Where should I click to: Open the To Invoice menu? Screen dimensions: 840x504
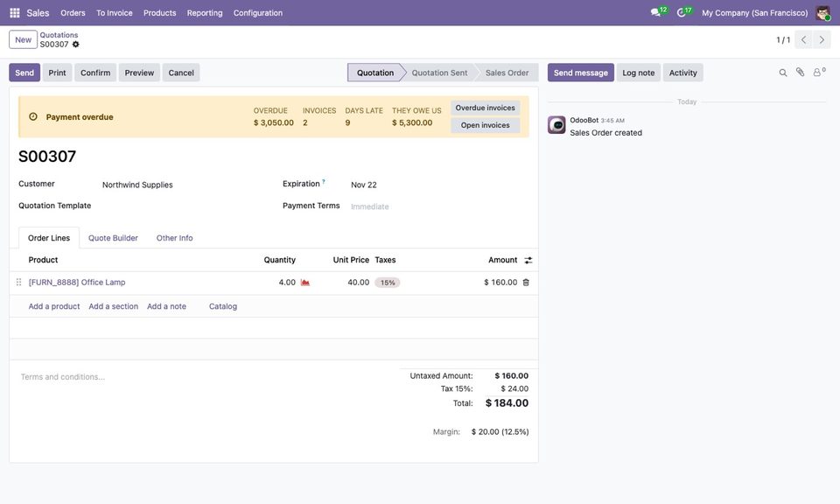(x=114, y=13)
